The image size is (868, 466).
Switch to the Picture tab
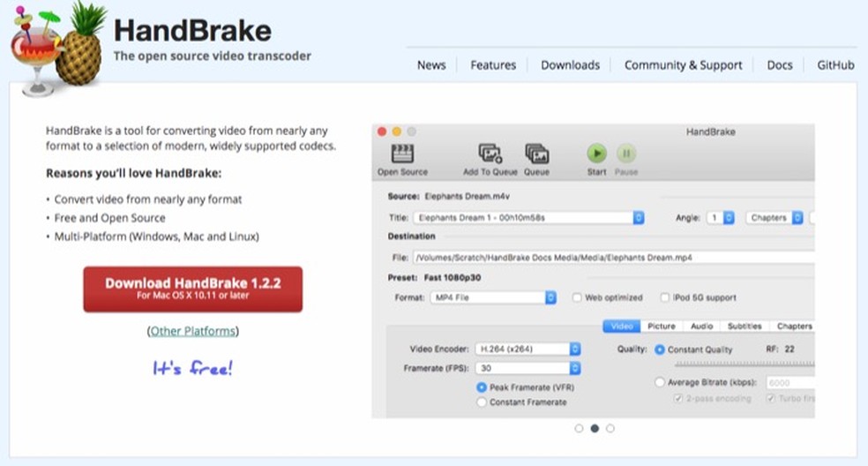(662, 327)
